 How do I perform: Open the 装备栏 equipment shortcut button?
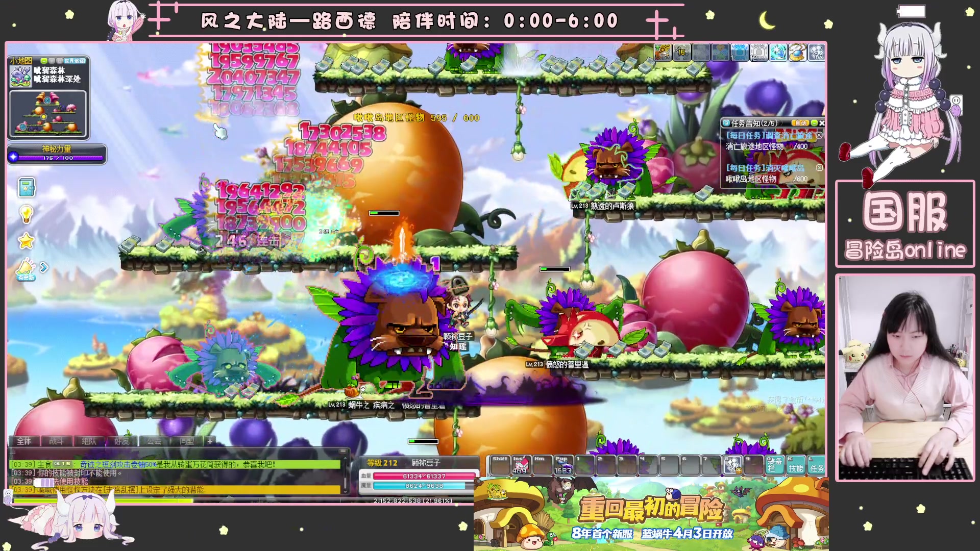point(775,465)
